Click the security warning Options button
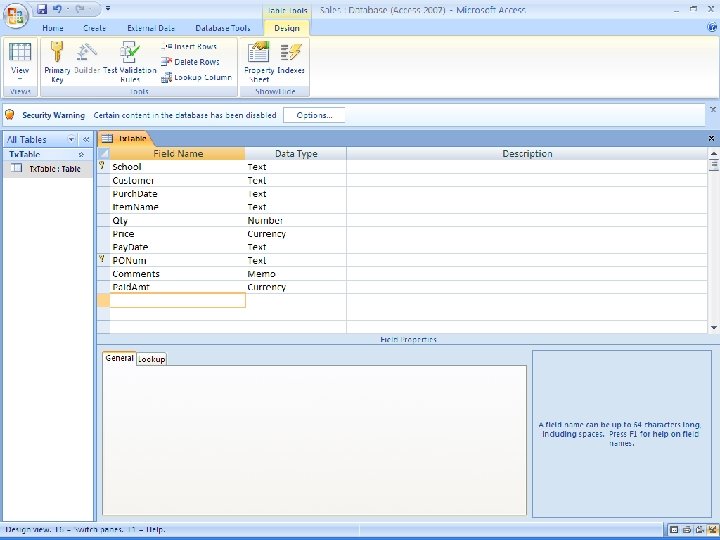The height and width of the screenshot is (540, 720). (x=314, y=115)
